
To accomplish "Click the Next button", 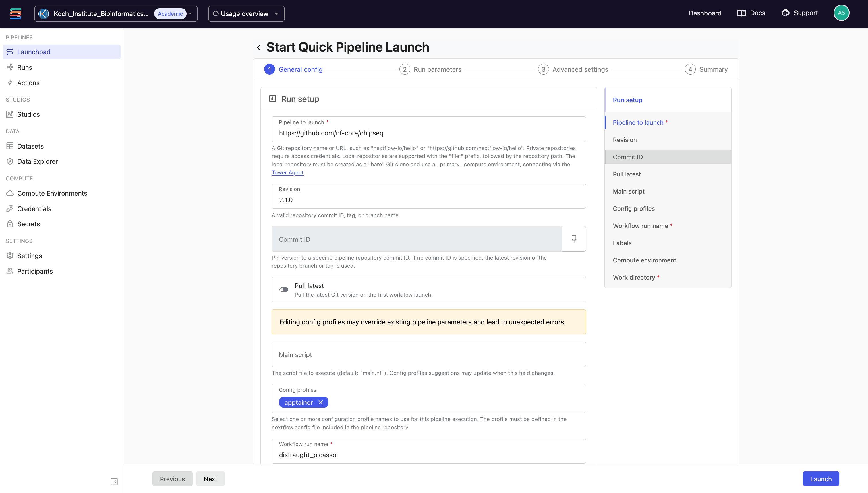I will 210,479.
